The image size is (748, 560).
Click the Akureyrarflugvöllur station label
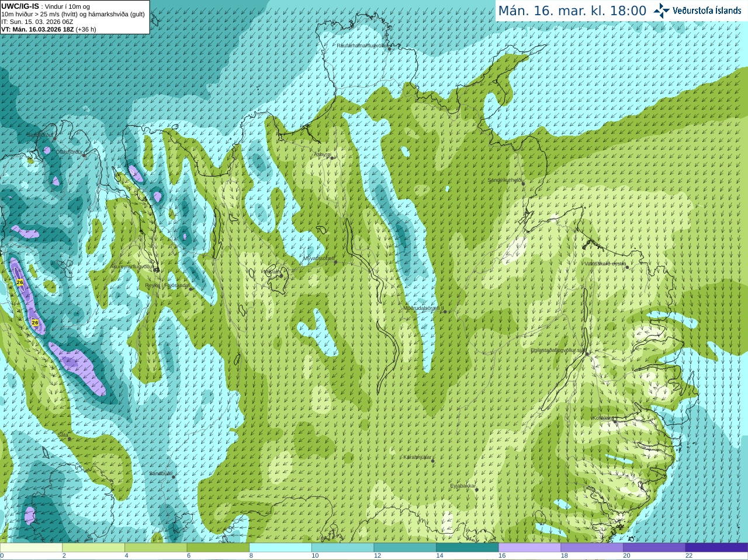tap(133, 267)
